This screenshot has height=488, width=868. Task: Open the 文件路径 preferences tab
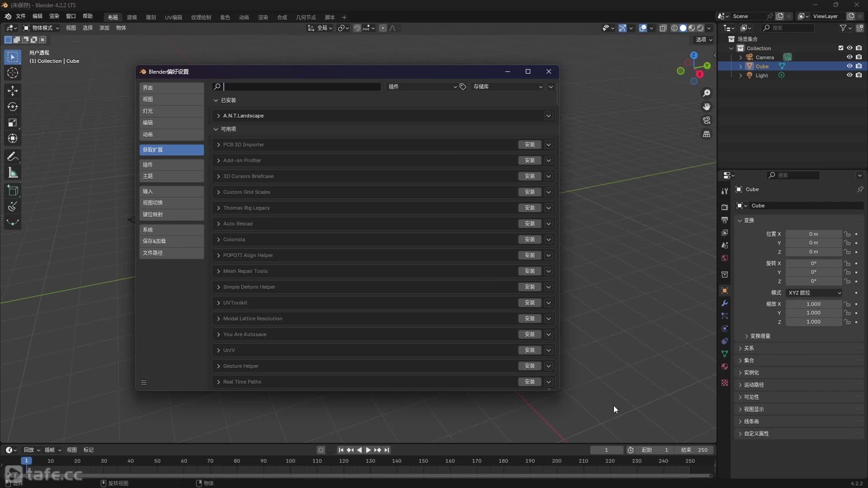171,253
